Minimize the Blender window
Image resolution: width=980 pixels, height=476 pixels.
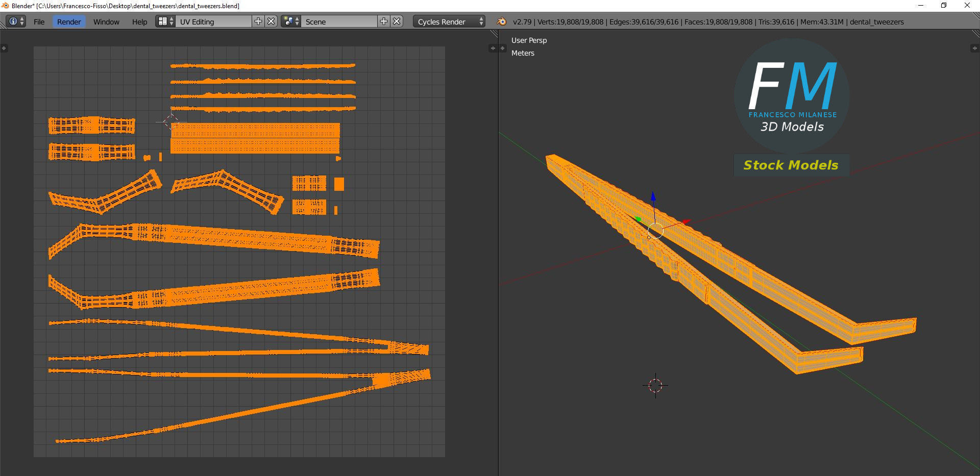[921, 6]
